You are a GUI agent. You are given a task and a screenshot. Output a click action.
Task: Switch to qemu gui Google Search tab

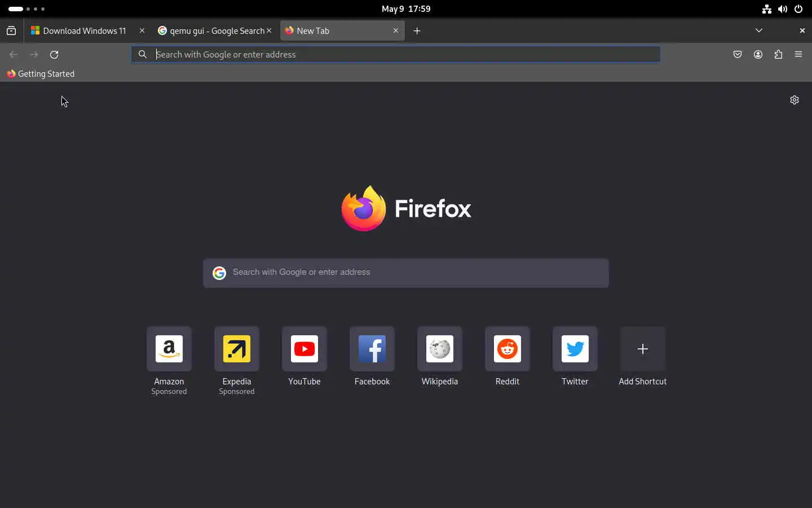215,30
